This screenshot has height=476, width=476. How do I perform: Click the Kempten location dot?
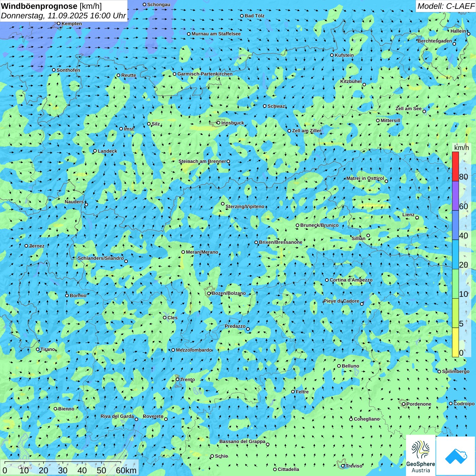point(58,23)
